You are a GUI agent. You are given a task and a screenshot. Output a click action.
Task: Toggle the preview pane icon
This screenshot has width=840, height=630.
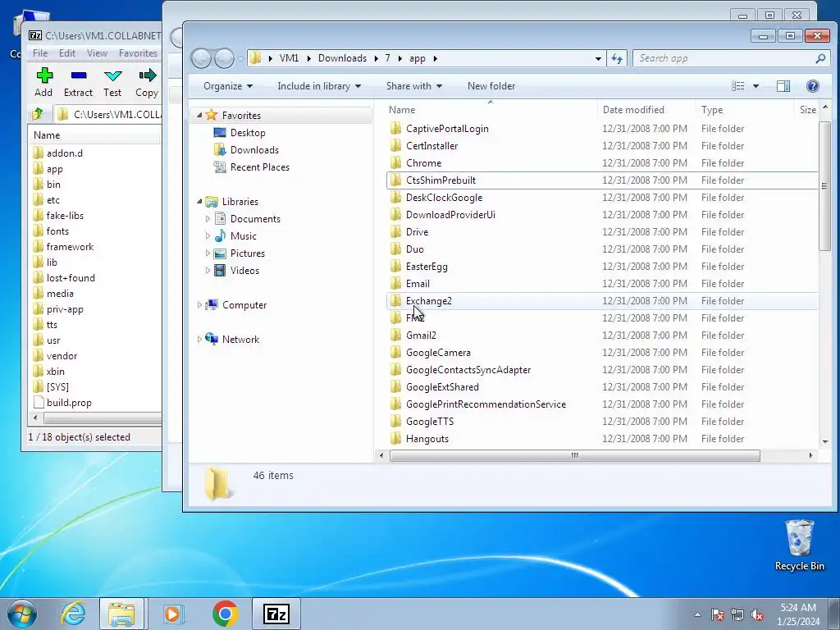pyautogui.click(x=783, y=86)
